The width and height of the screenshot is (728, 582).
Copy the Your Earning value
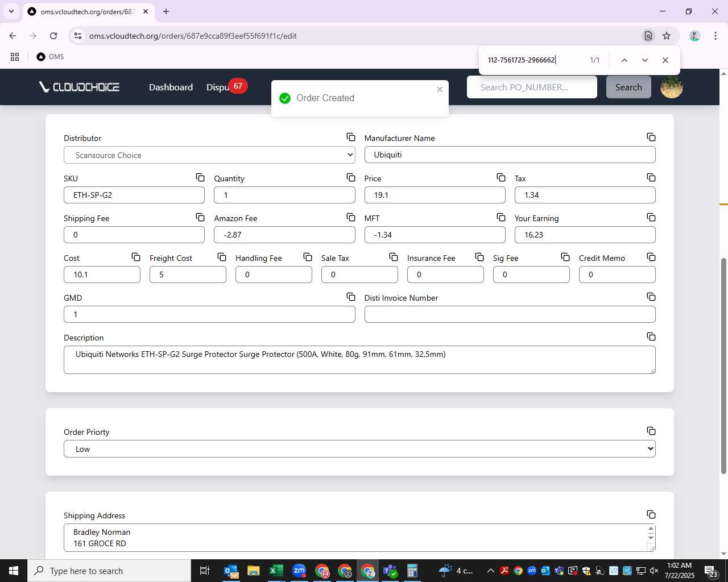(651, 217)
